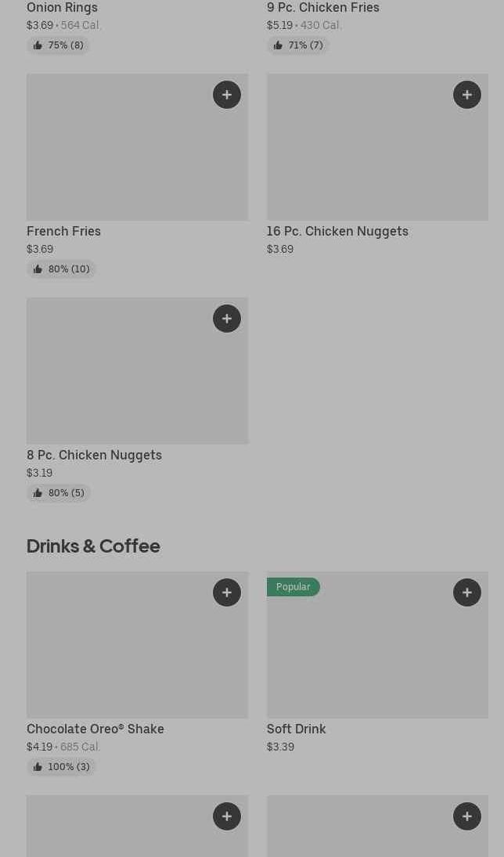Add 8 Pc. Chicken Nuggets to cart
Image resolution: width=504 pixels, height=857 pixels.
click(x=227, y=319)
